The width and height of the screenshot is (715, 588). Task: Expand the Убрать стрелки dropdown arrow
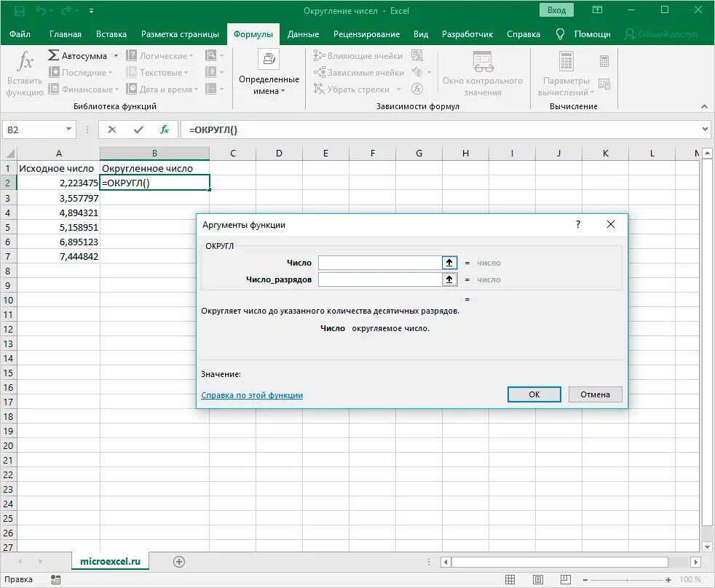point(398,90)
